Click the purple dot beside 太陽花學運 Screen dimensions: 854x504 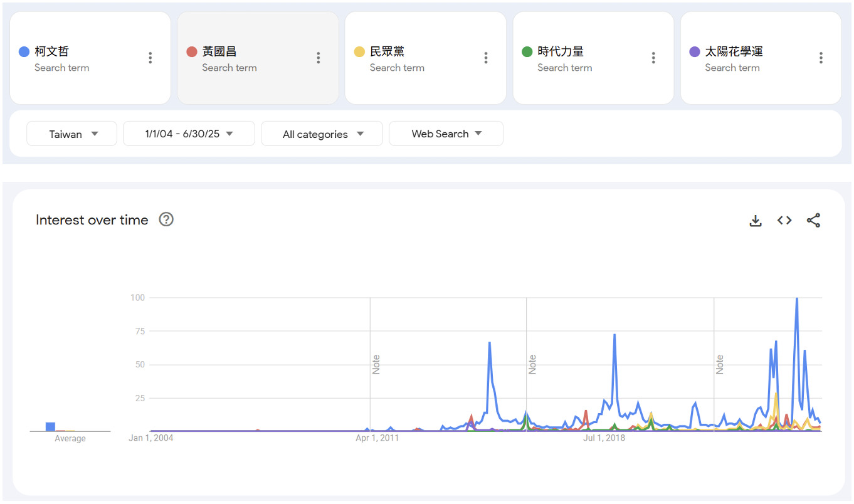[695, 51]
